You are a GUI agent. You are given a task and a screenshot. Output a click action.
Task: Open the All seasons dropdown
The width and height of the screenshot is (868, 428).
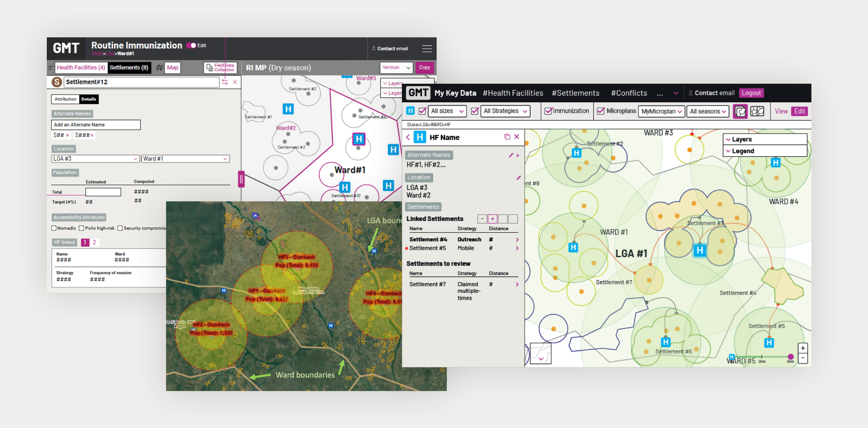(x=707, y=111)
